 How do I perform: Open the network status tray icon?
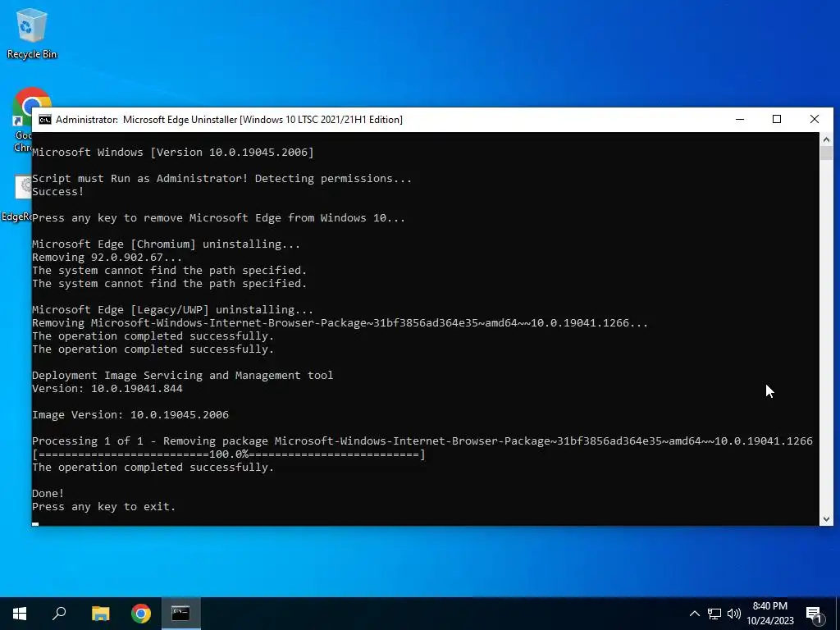pos(714,614)
